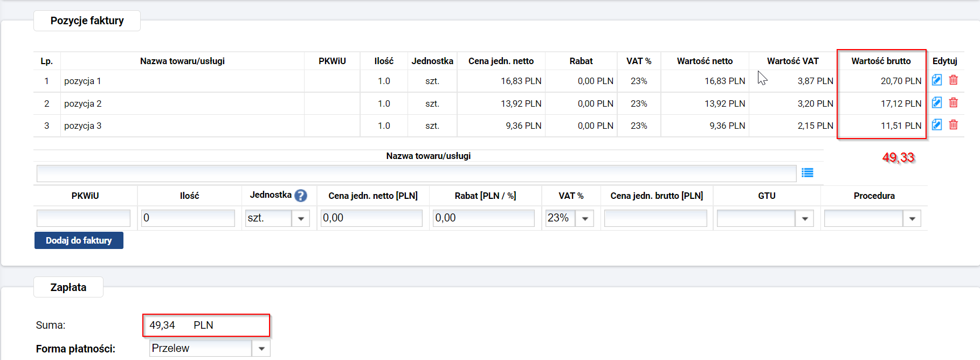Edit invoice row pozycja 3
Image resolution: width=980 pixels, height=360 pixels.
pyautogui.click(x=937, y=125)
